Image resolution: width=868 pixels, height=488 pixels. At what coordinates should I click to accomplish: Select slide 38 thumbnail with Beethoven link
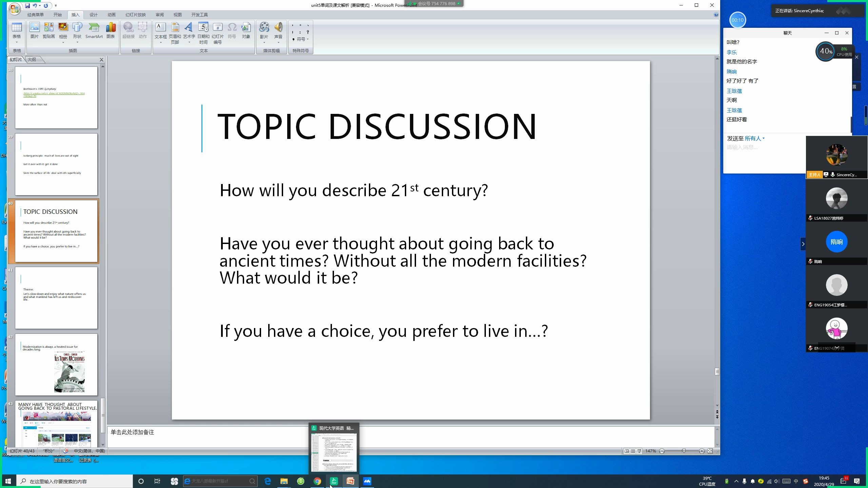[56, 98]
